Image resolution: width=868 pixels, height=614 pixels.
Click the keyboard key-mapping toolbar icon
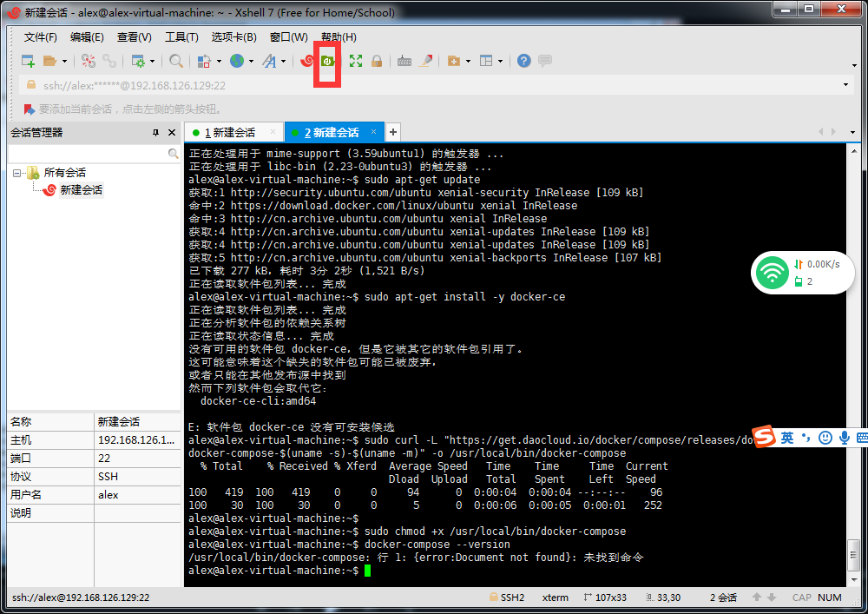[404, 61]
